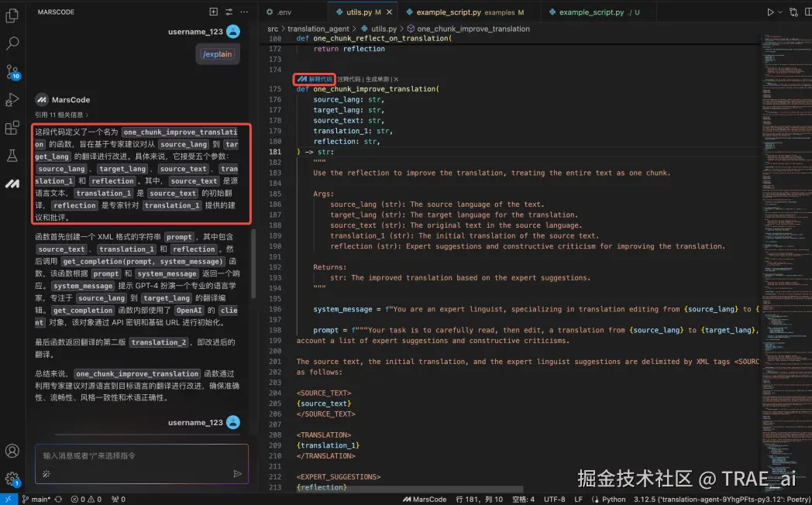Image resolution: width=812 pixels, height=505 pixels.
Task: Open MarsCode panel more actions menu
Action: pos(244,12)
